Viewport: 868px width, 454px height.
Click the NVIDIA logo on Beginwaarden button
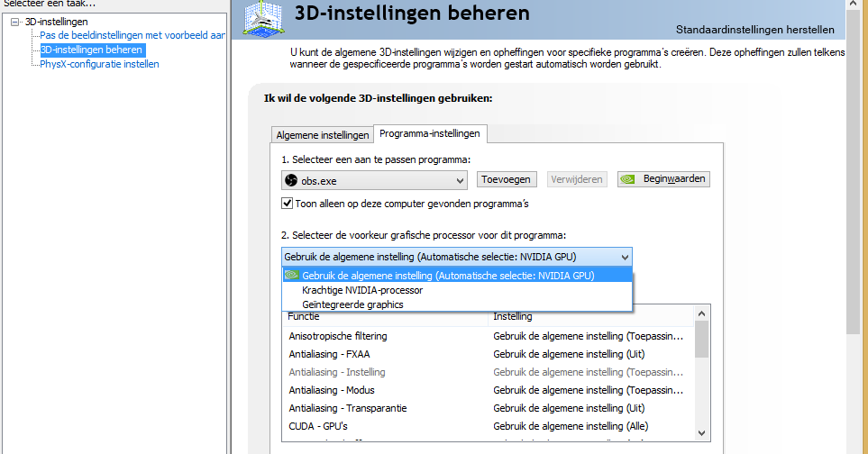click(627, 179)
